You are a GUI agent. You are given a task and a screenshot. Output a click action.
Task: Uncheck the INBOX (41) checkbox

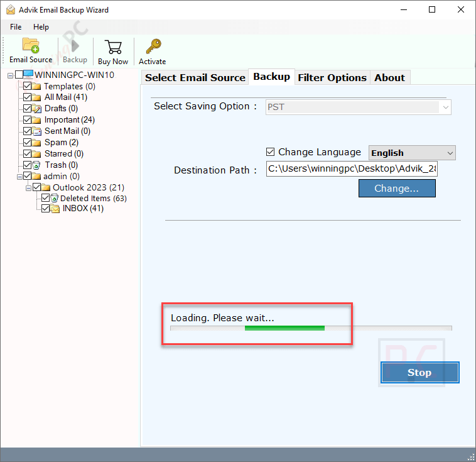pos(46,208)
